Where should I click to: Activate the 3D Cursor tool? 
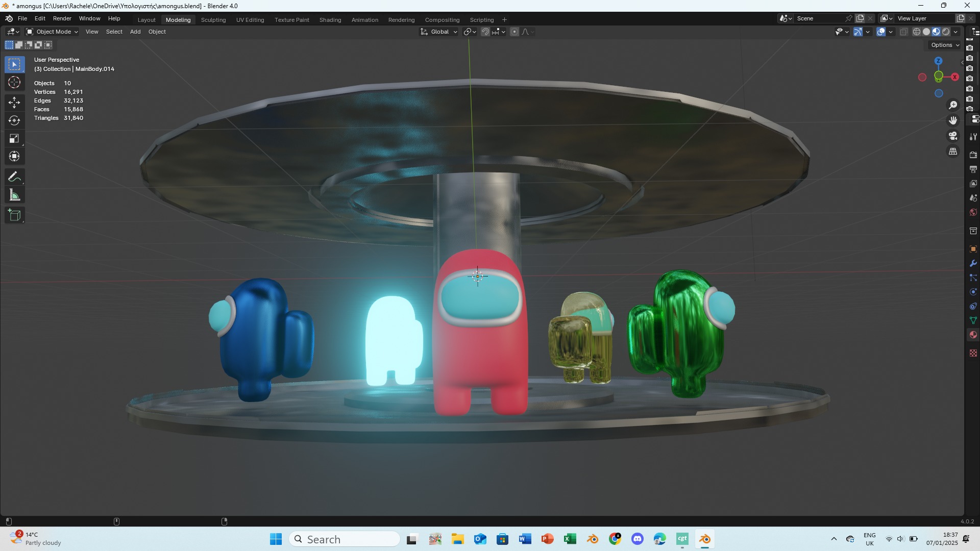14,82
